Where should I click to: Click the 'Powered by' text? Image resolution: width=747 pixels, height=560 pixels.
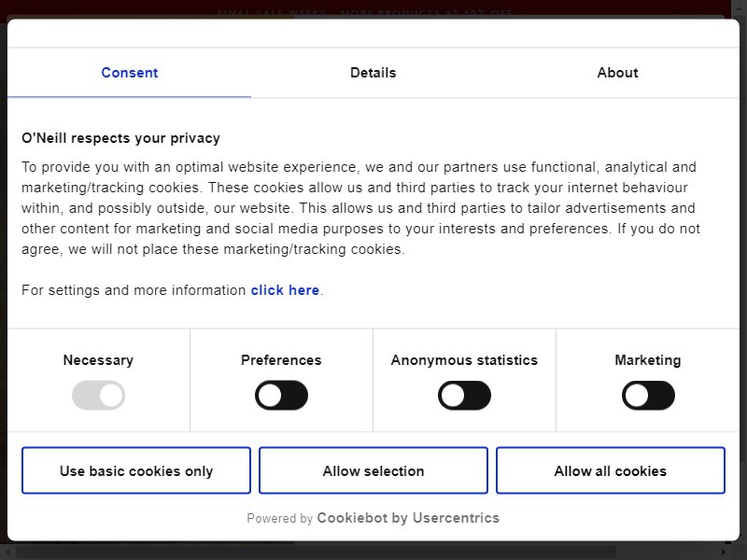(x=279, y=519)
